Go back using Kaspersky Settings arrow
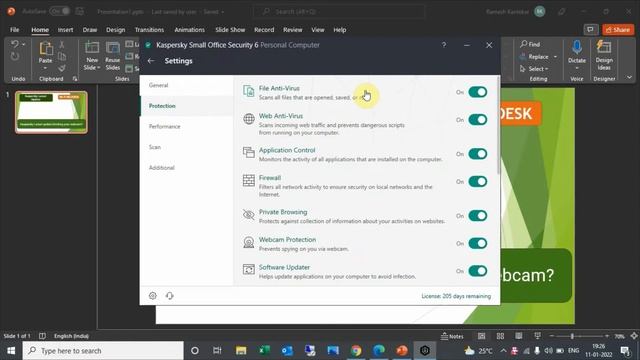The image size is (640, 360). (151, 61)
